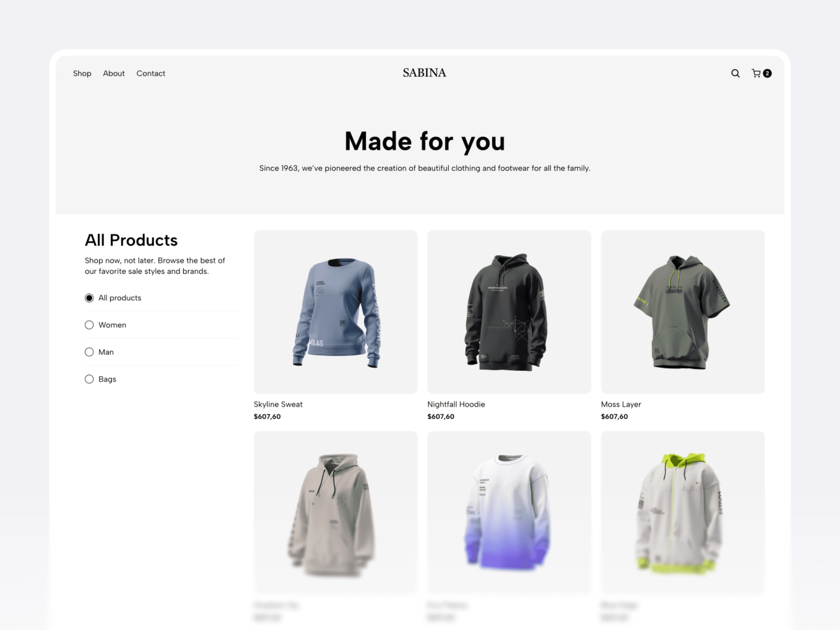Select the Bags filter radio button
Screen dimensions: 840x630
pos(89,379)
